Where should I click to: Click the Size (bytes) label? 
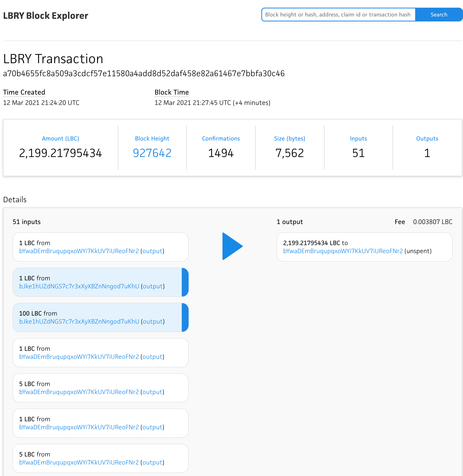pyautogui.click(x=290, y=138)
